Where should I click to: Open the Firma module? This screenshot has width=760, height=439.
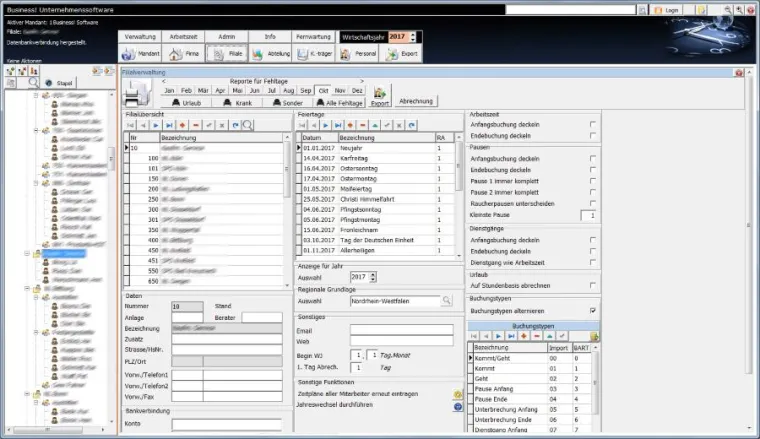[186, 54]
